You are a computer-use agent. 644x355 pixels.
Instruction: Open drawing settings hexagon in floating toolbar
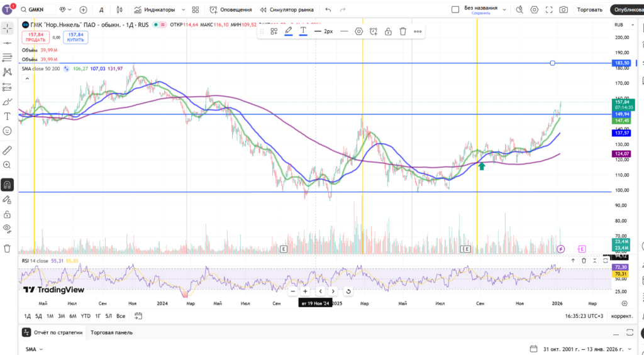point(359,31)
